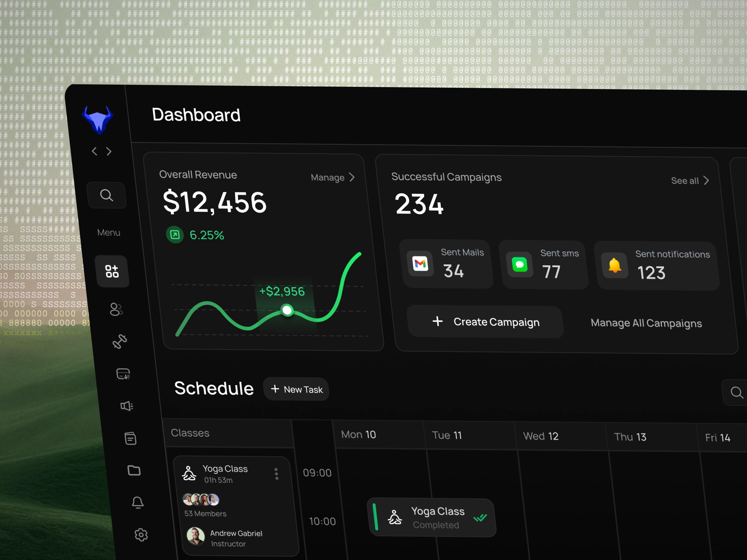The height and width of the screenshot is (560, 747).
Task: Select the dashboard grid icon in sidebar
Action: pyautogui.click(x=112, y=271)
